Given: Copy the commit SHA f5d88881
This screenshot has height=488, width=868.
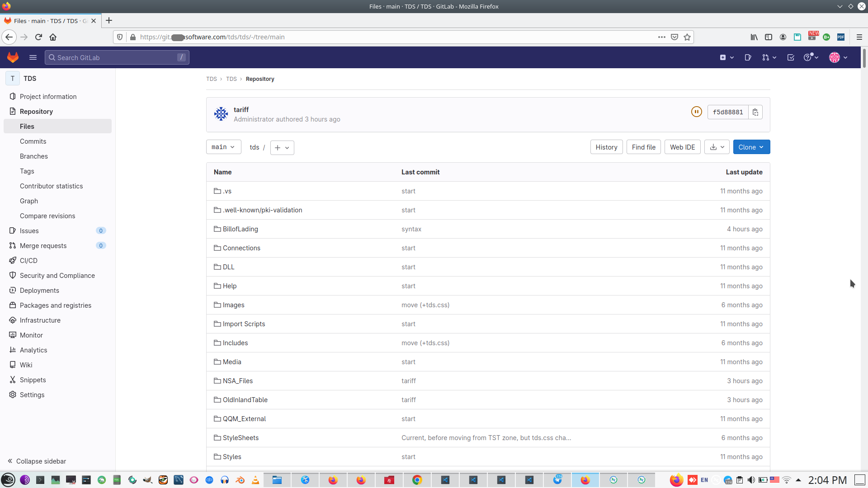Looking at the screenshot, I should pos(755,112).
